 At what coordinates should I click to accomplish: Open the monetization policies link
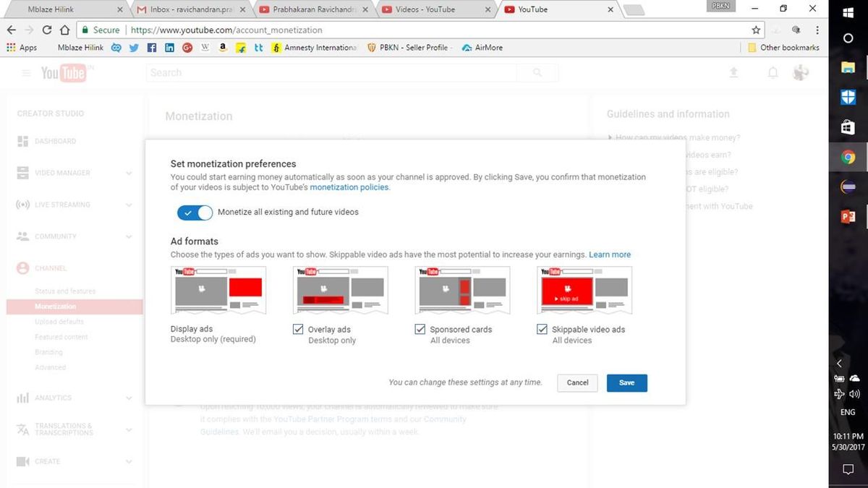click(x=349, y=187)
